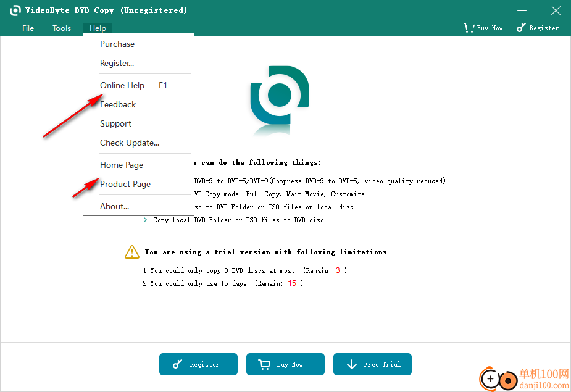Click the 'Compress DVD-9 to DVD-5' line

[x=320, y=181]
